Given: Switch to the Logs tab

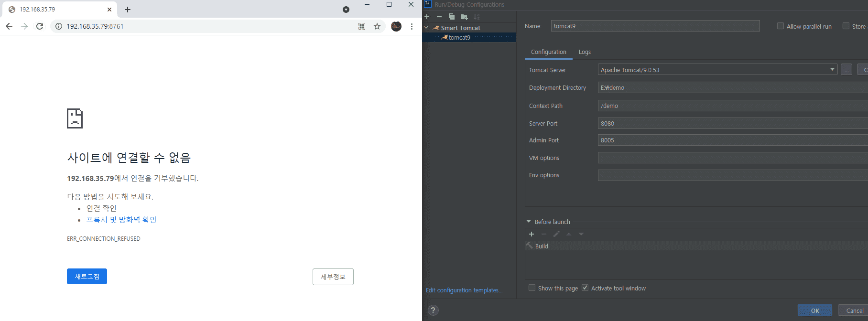Looking at the screenshot, I should pyautogui.click(x=585, y=52).
